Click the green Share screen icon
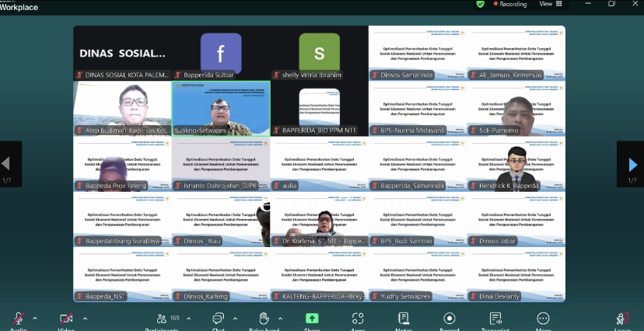 coord(312,319)
